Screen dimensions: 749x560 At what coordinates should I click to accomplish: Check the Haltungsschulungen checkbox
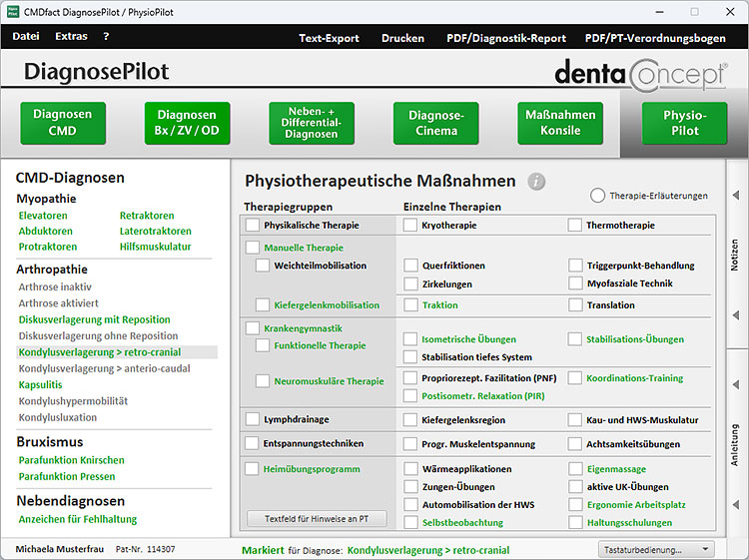(575, 522)
